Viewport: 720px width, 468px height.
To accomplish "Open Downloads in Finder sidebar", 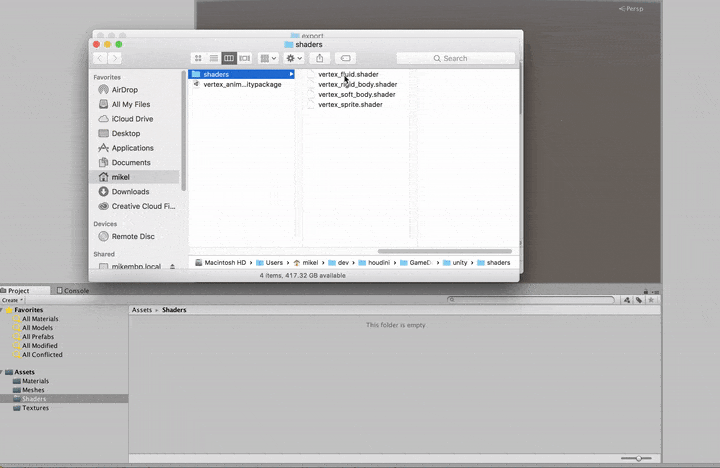I will pyautogui.click(x=130, y=191).
